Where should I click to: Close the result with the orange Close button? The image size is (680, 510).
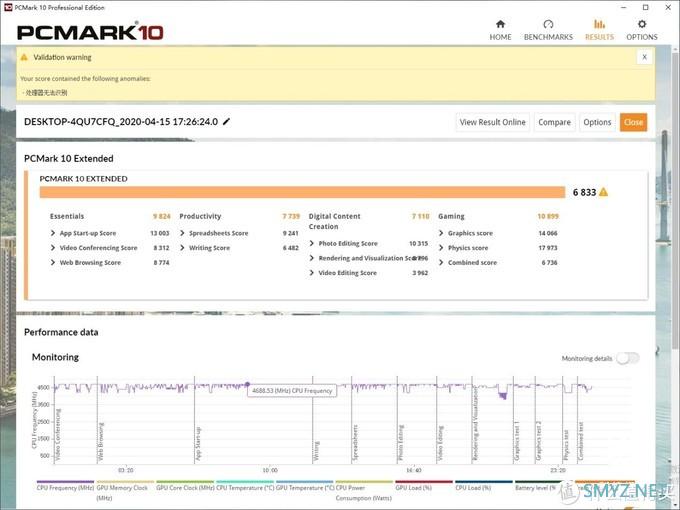click(634, 122)
